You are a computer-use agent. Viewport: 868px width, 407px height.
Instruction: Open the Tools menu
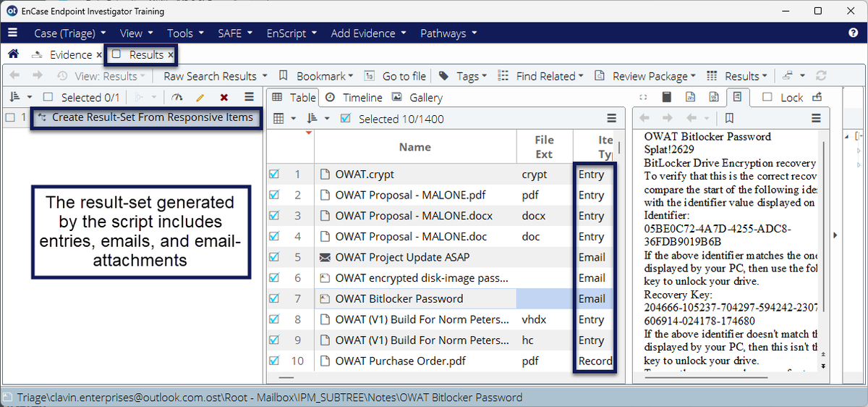[185, 33]
